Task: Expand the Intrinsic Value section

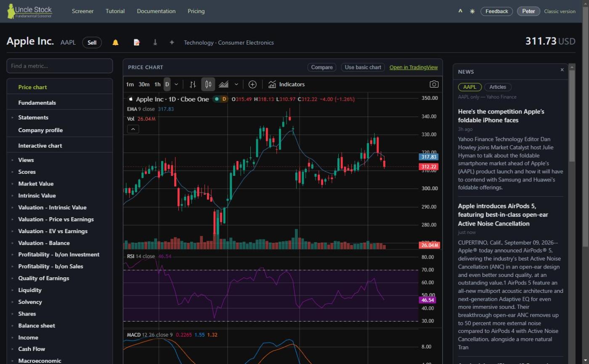Action: pos(37,195)
